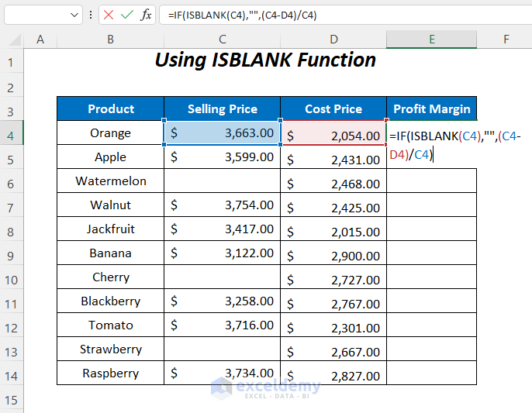The width and height of the screenshot is (532, 413).
Task: Click selling price 3,258.00 cell
Action: pos(223,301)
